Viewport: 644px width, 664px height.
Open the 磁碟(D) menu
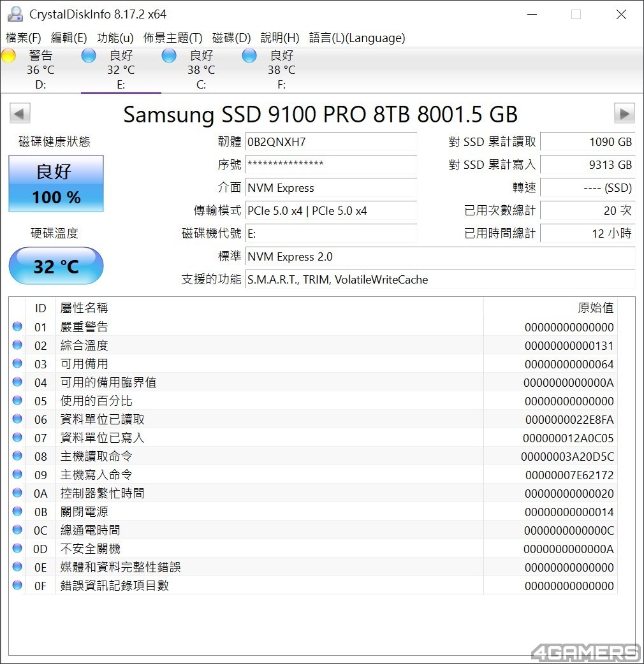231,38
